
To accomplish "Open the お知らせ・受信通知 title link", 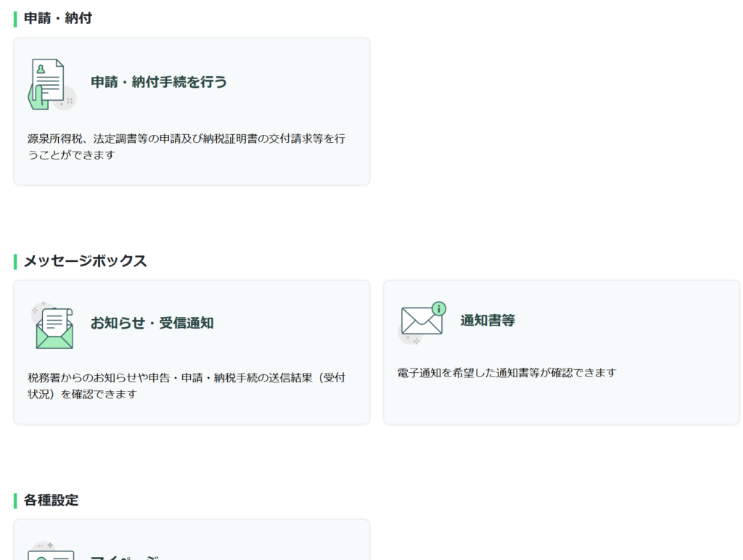I will tap(152, 324).
